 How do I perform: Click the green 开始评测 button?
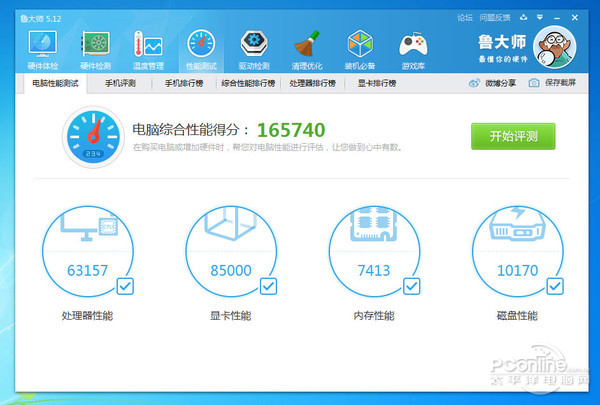513,136
